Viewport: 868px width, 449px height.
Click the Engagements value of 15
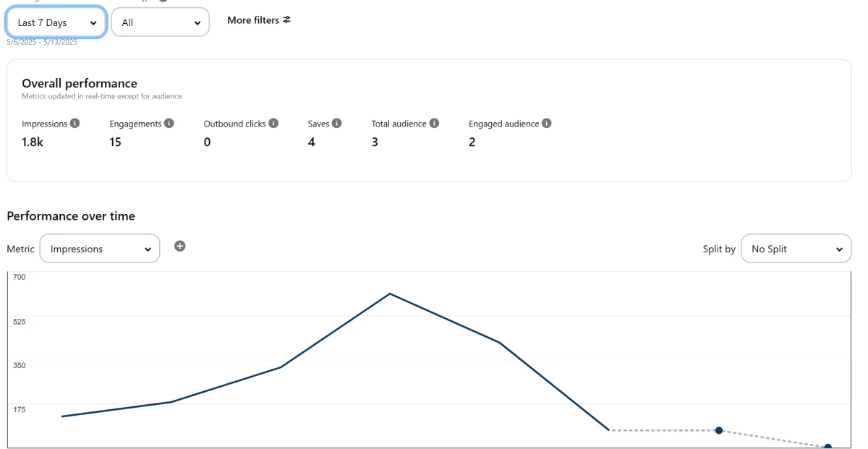[x=116, y=142]
